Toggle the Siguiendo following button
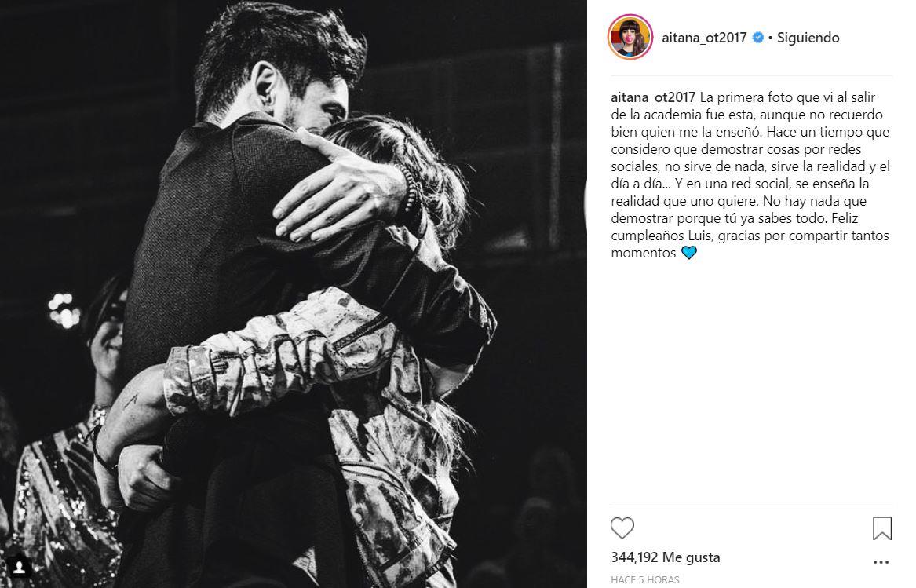Viewport: 916px width, 588px height. coord(808,38)
